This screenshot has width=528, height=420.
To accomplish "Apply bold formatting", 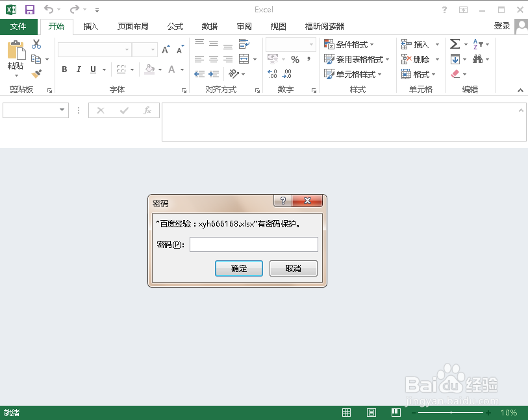I will (x=64, y=69).
